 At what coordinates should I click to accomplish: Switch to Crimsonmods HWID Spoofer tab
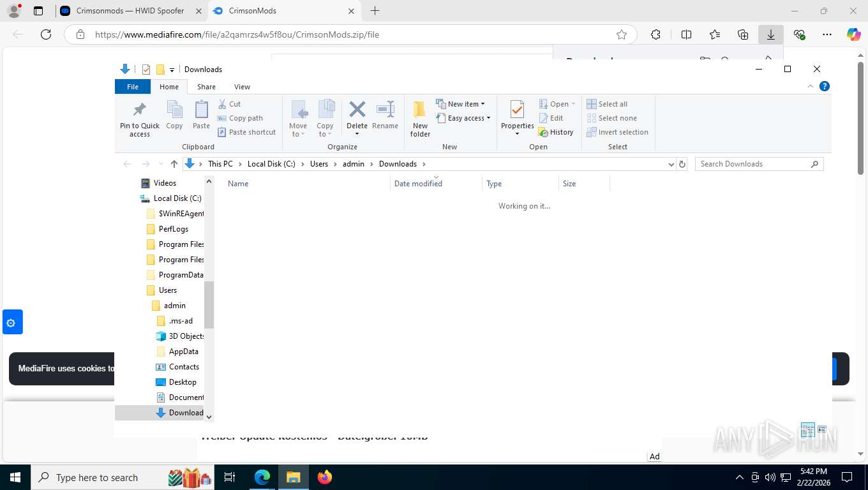pyautogui.click(x=130, y=11)
